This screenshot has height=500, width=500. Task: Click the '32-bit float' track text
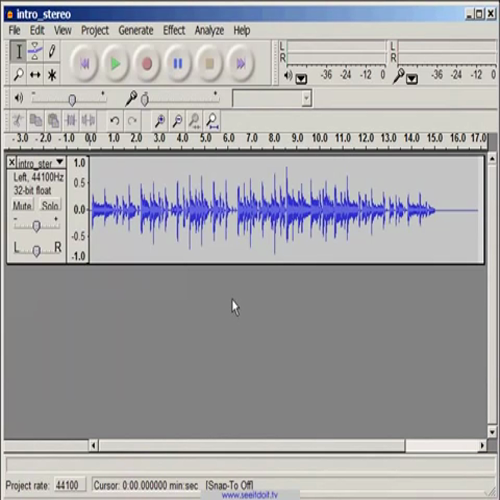click(x=32, y=190)
